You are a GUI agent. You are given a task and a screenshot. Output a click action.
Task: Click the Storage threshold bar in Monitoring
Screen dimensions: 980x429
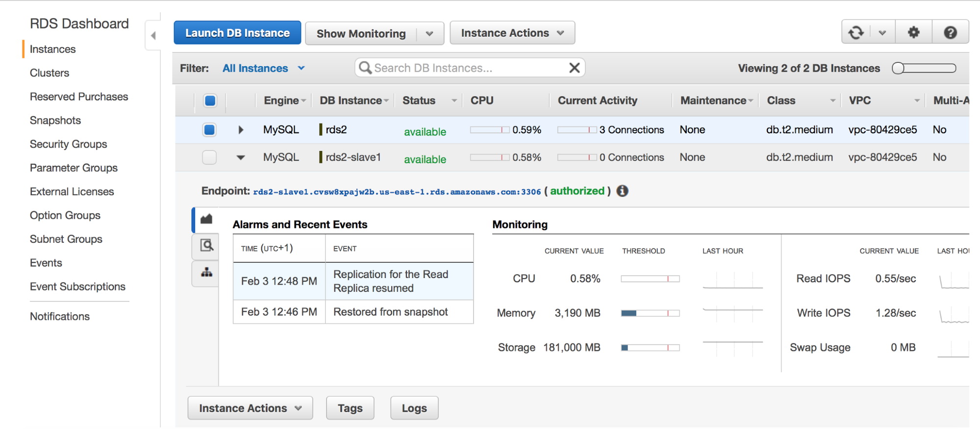650,348
